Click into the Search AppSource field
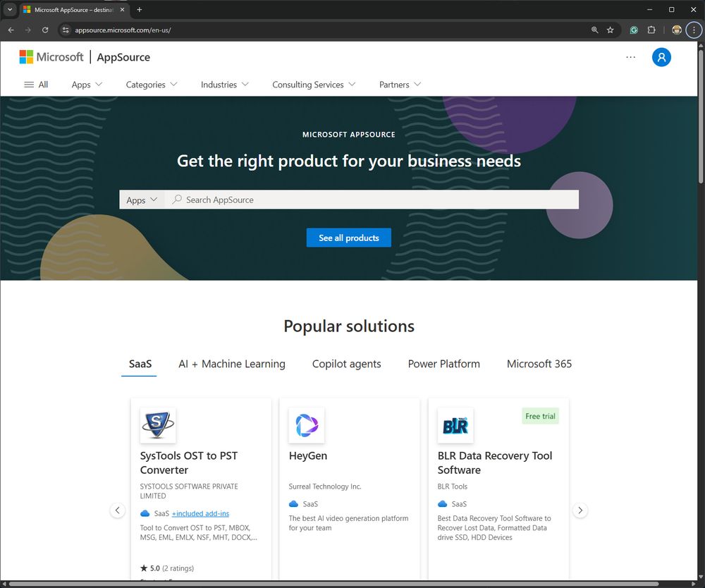The image size is (705, 588). click(x=372, y=200)
